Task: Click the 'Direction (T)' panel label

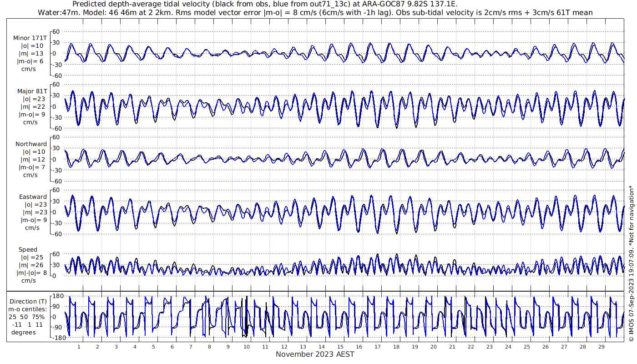Action: [x=28, y=301]
